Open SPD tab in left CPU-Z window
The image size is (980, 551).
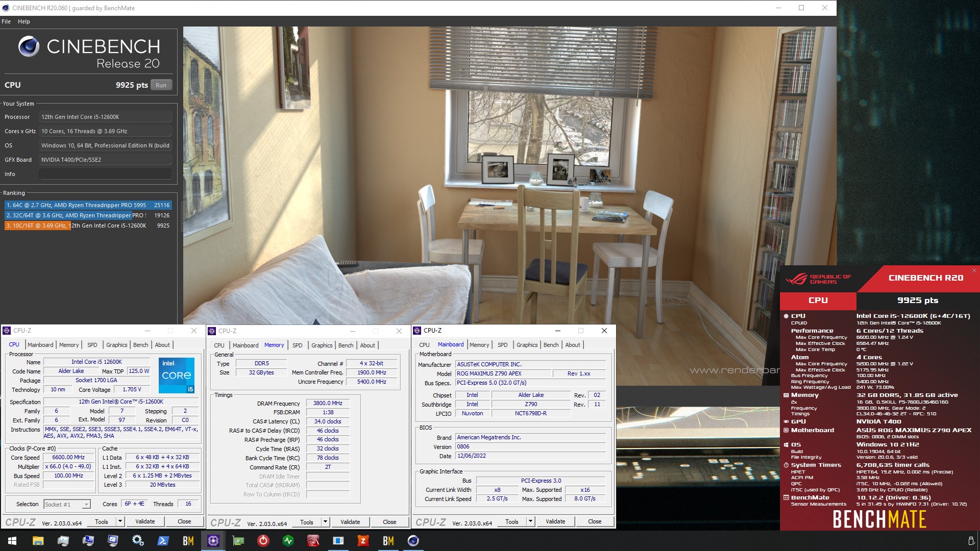[x=92, y=345]
